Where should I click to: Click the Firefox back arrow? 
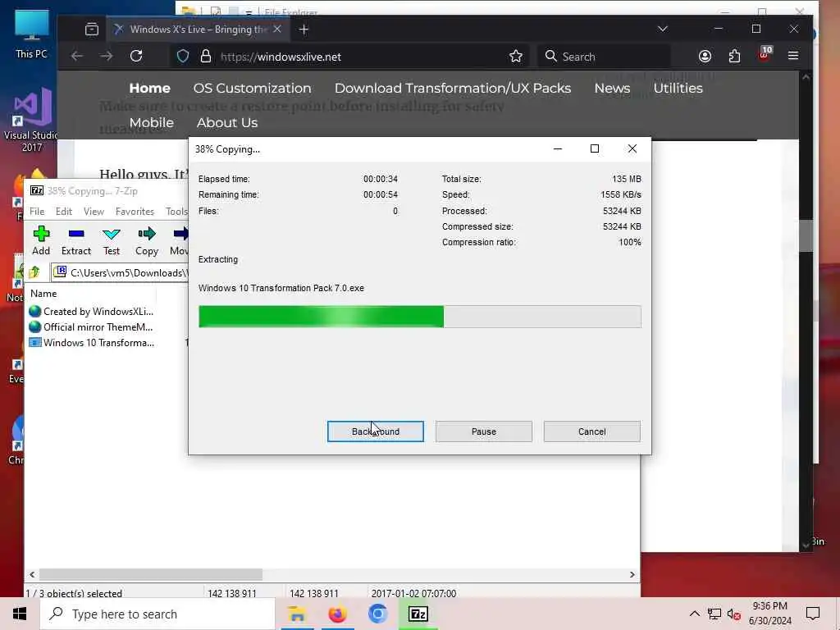[x=77, y=57]
